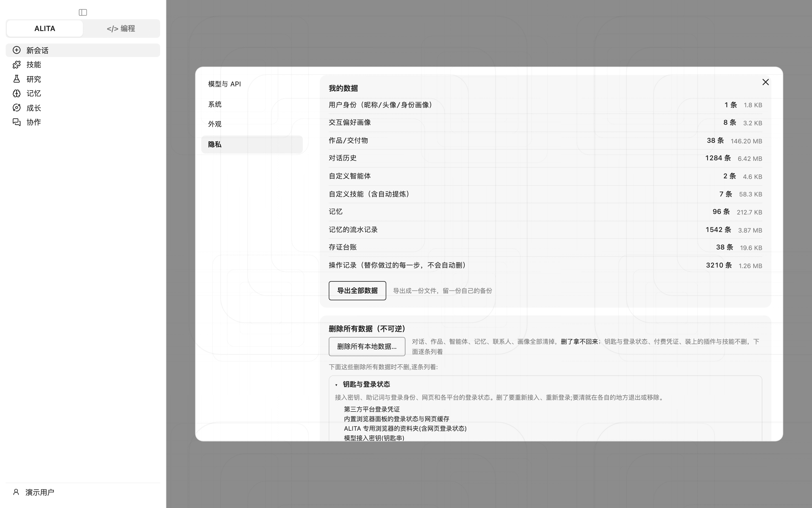The image size is (812, 508).
Task: Toggle the sidebar panel icon
Action: click(x=83, y=12)
